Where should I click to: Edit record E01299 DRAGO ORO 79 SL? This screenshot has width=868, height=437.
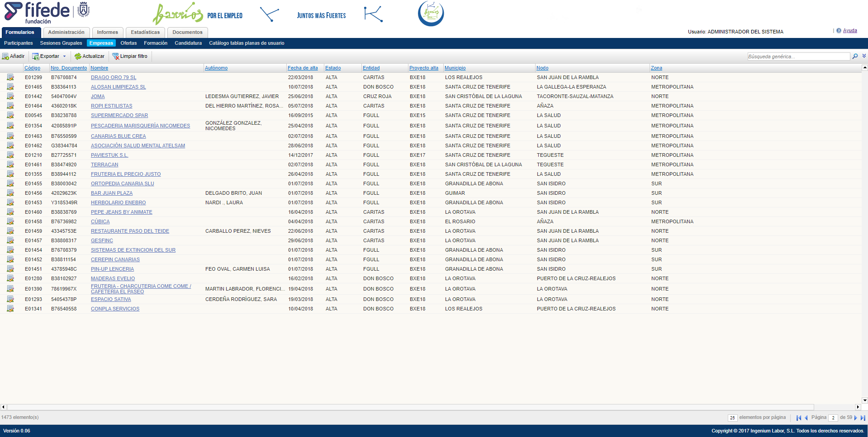pyautogui.click(x=10, y=77)
